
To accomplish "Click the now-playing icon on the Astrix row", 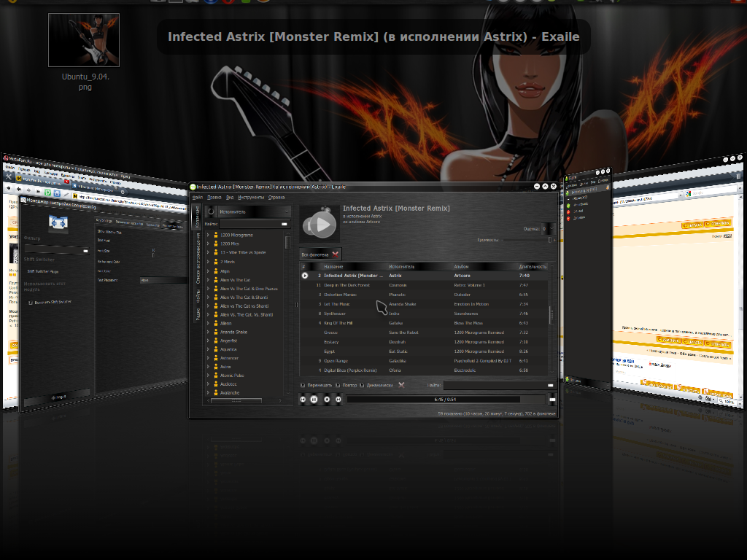I will (305, 275).
